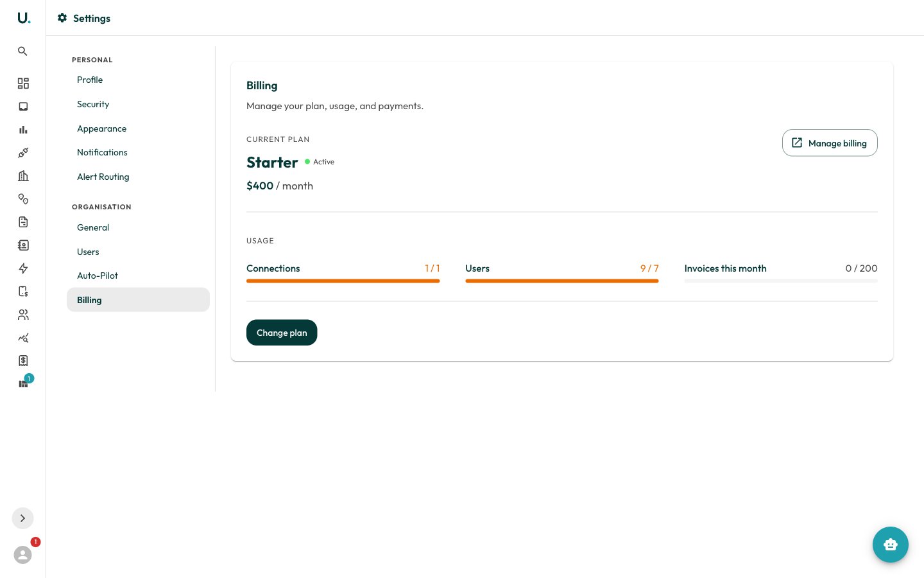Click the user avatar with notification badge
The image size is (924, 578).
23,555
